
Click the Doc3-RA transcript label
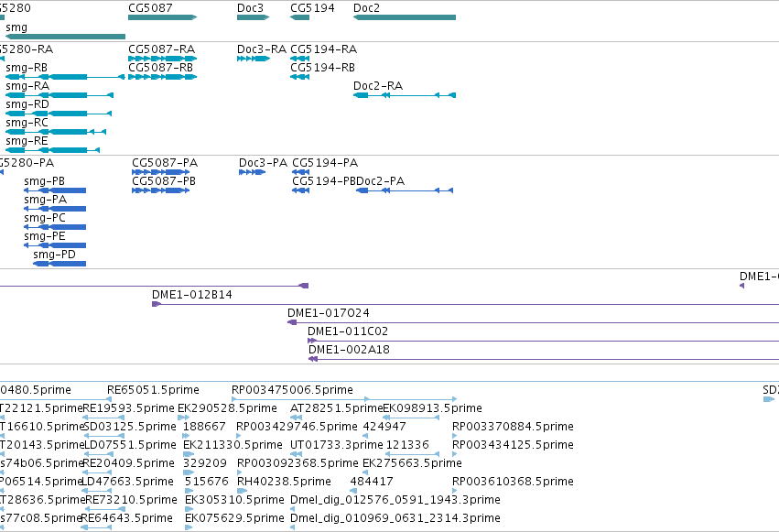click(262, 49)
